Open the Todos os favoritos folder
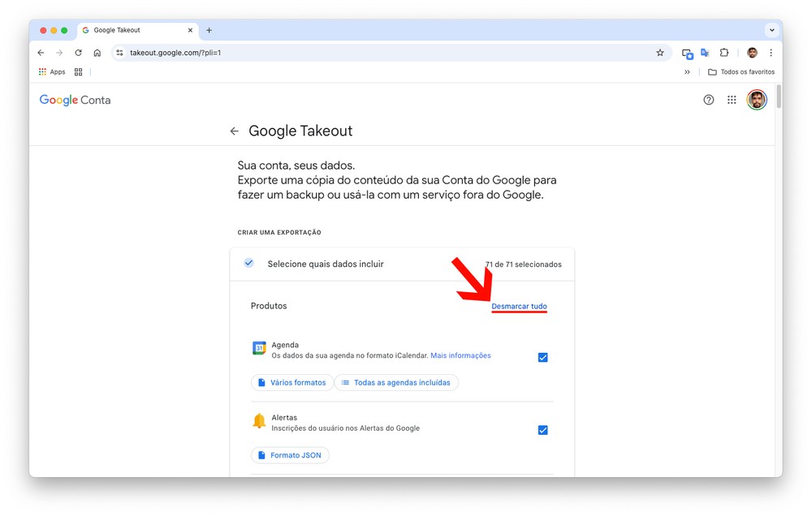Screen dimensions: 812x516 click(x=741, y=72)
